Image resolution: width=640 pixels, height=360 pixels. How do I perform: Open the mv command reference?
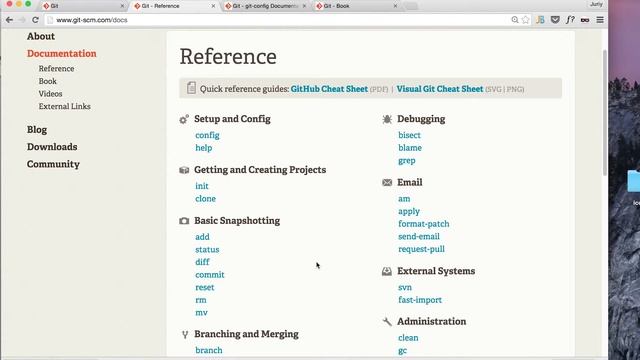201,313
